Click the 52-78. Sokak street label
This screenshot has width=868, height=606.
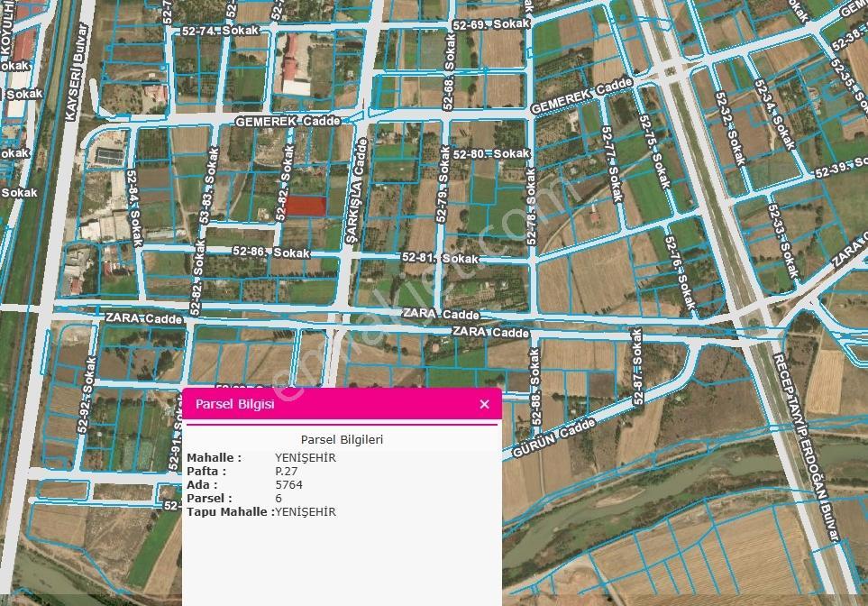coord(531,207)
